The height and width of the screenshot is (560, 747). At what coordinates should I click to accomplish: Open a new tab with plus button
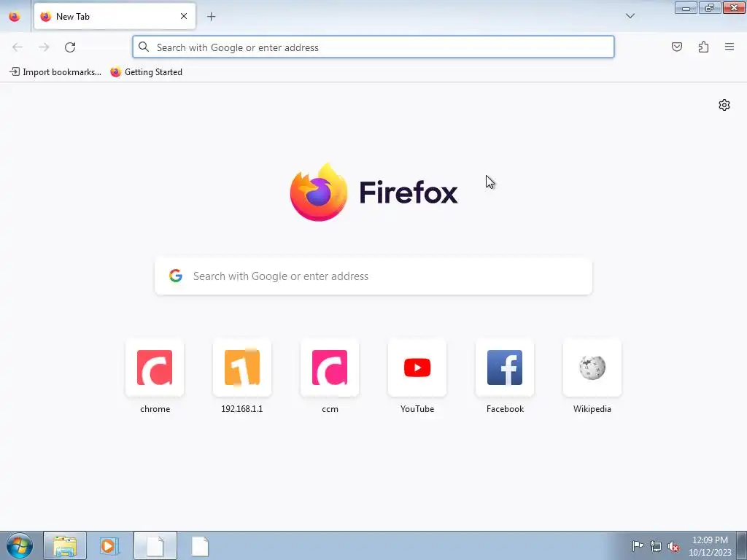coord(211,17)
